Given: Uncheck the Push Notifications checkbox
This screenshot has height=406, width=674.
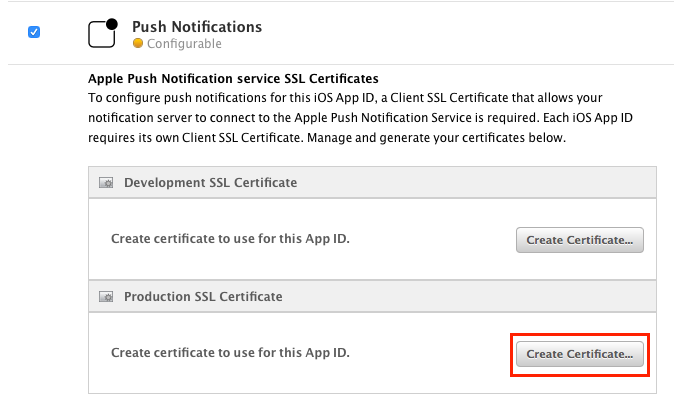Looking at the screenshot, I should point(34,32).
